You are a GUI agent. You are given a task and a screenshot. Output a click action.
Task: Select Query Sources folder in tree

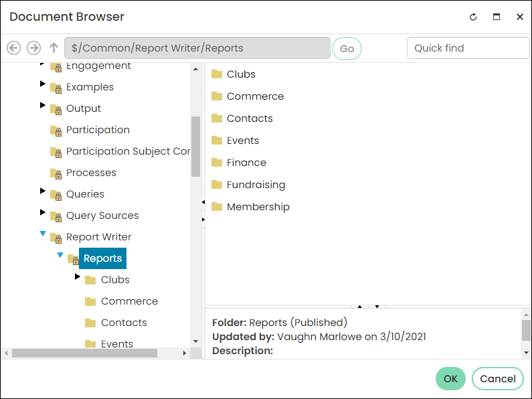click(x=102, y=216)
